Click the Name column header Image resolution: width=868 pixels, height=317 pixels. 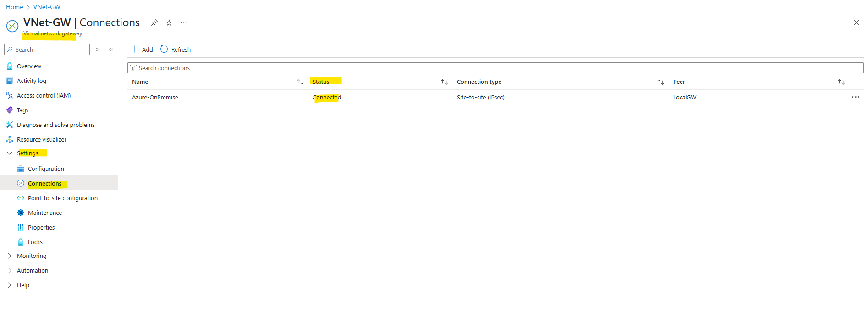point(140,82)
